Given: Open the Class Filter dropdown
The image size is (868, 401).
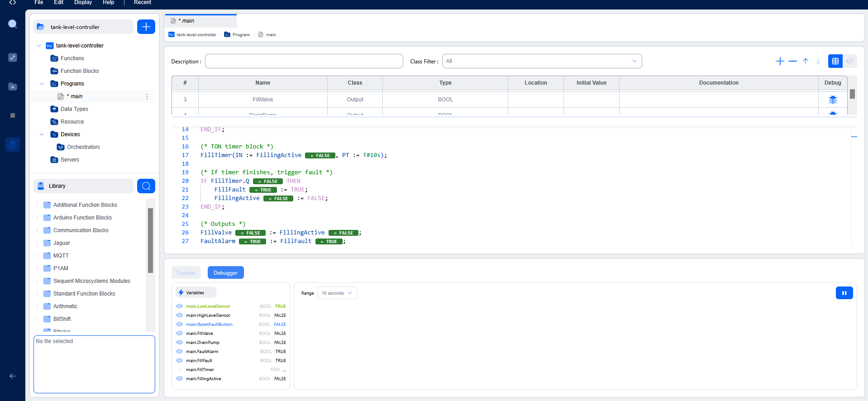Looking at the screenshot, I should (x=542, y=61).
